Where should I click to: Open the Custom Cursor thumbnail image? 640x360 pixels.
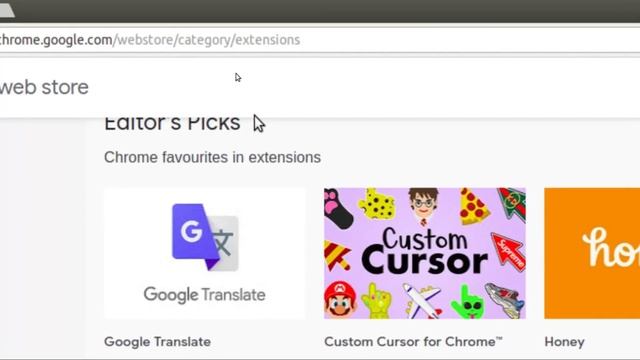click(x=425, y=253)
